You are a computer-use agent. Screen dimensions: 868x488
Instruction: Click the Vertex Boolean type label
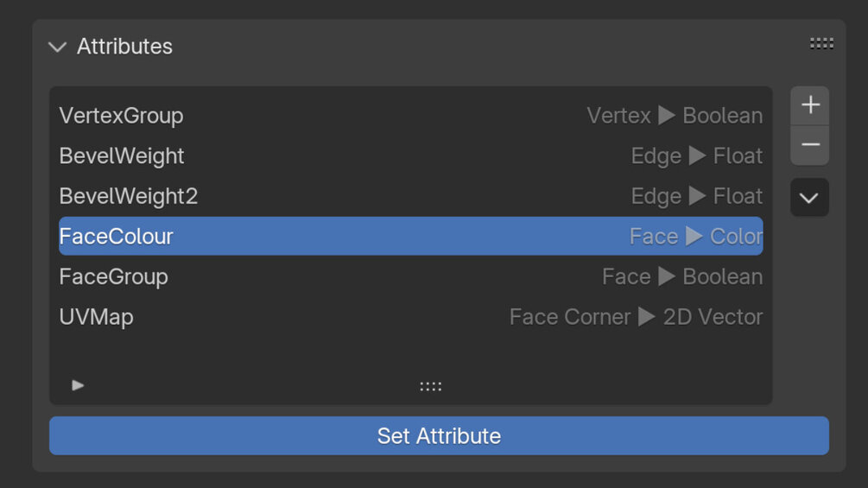pyautogui.click(x=675, y=116)
